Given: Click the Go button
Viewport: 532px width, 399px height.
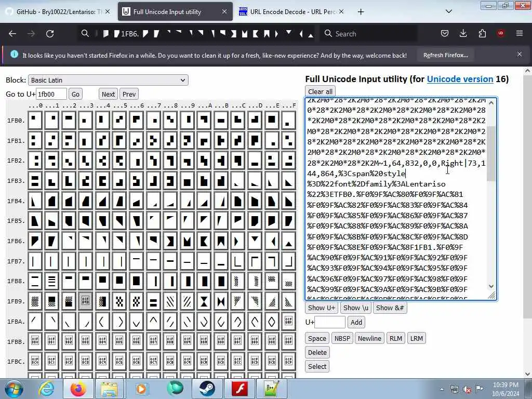Looking at the screenshot, I should (75, 94).
